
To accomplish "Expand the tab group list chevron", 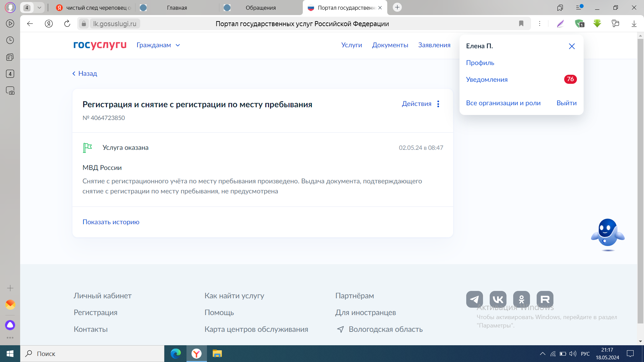I will pyautogui.click(x=39, y=7).
